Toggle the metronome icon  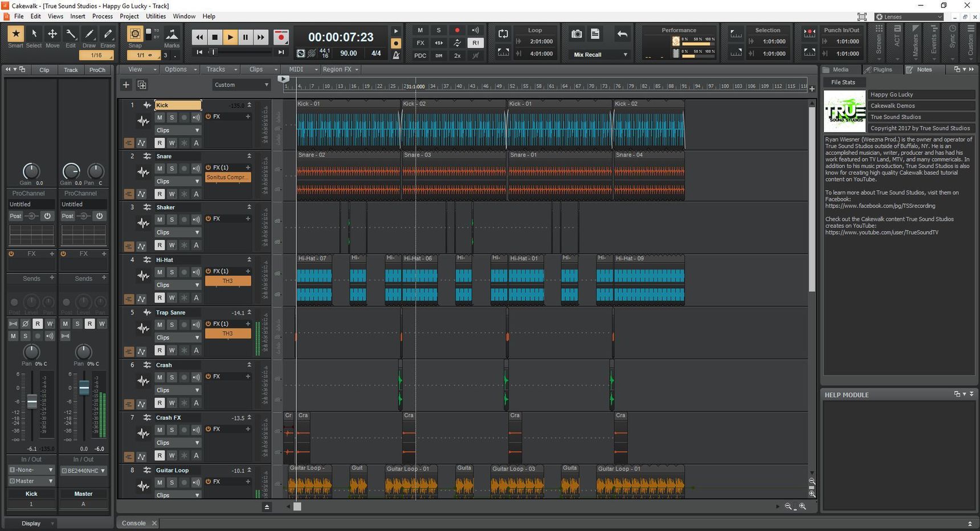(396, 55)
